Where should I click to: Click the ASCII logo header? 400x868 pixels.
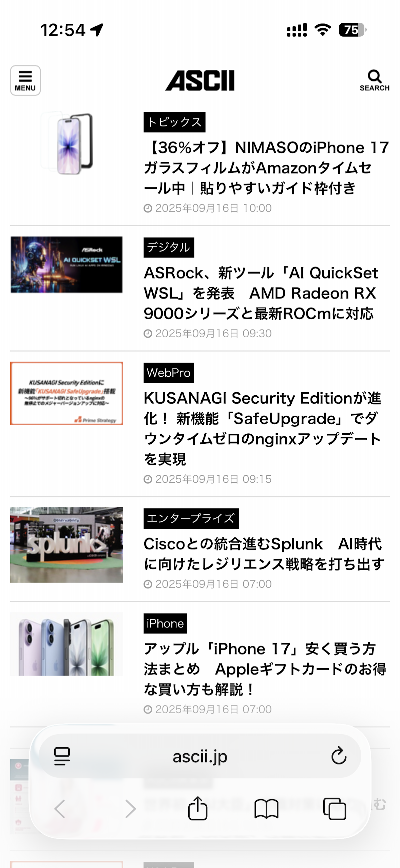point(200,80)
